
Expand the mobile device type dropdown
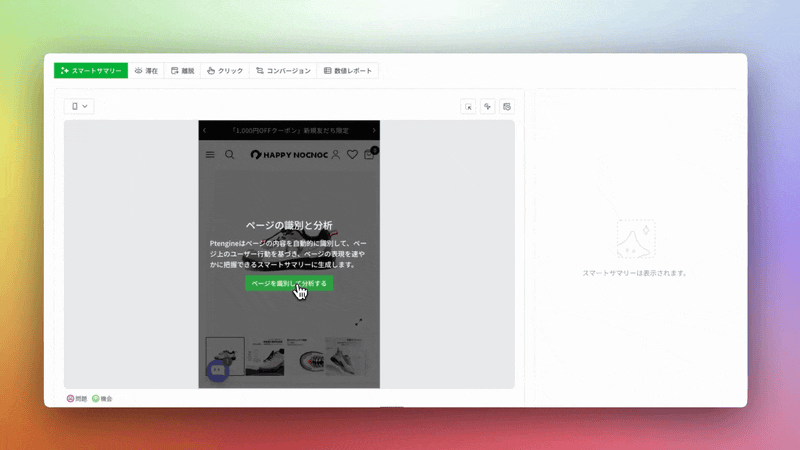tap(79, 106)
